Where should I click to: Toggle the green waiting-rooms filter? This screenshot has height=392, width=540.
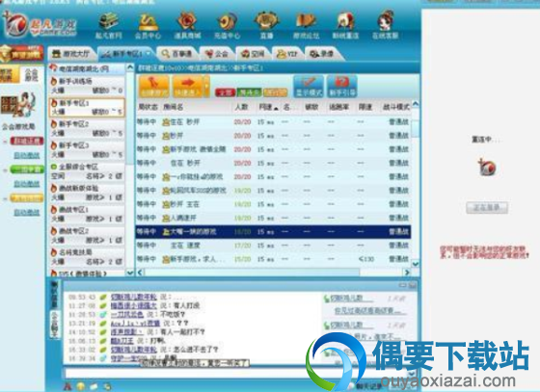coord(250,92)
